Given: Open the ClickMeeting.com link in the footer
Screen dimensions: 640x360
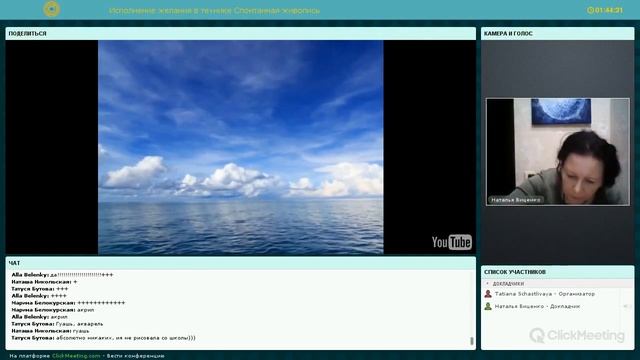Looking at the screenshot, I should (76, 356).
